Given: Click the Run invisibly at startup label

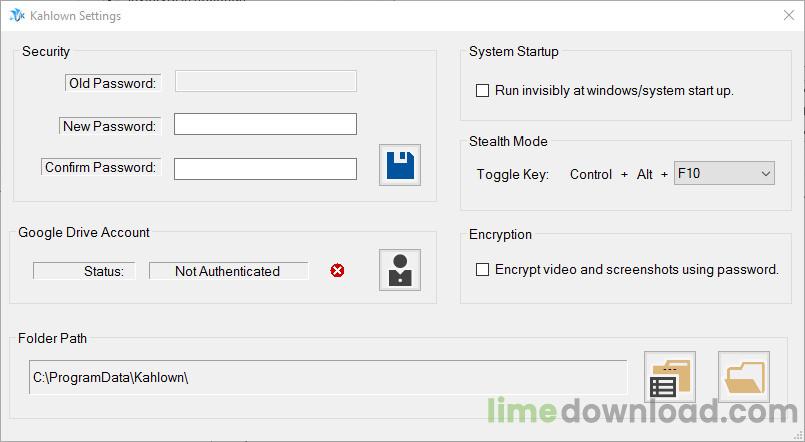Looking at the screenshot, I should click(614, 90).
